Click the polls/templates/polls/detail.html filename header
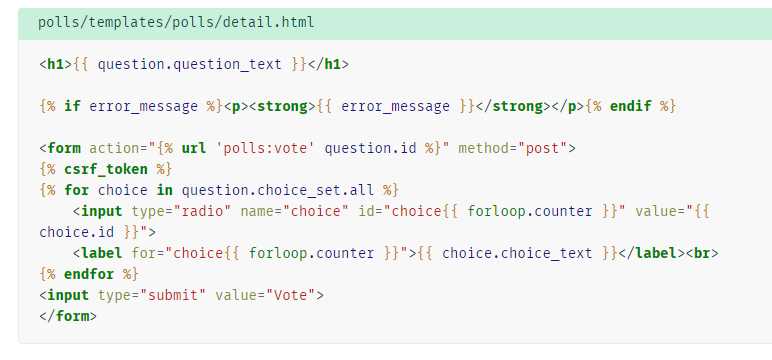Viewport: 772px width, 360px height. 176,23
